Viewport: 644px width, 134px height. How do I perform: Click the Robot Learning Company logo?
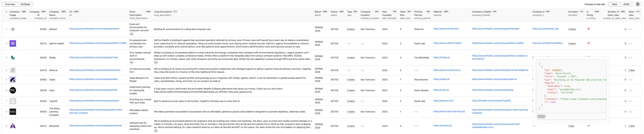[13, 112]
